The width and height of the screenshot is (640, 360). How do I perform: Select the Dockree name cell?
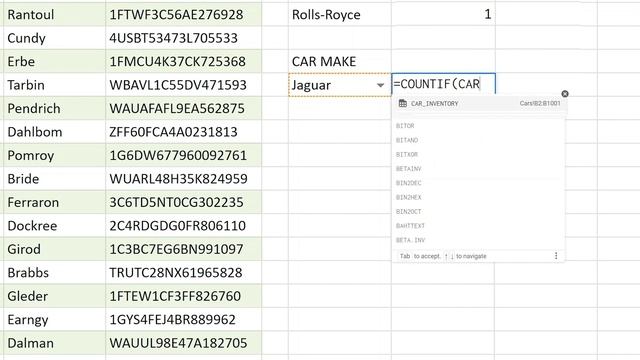click(x=54, y=226)
